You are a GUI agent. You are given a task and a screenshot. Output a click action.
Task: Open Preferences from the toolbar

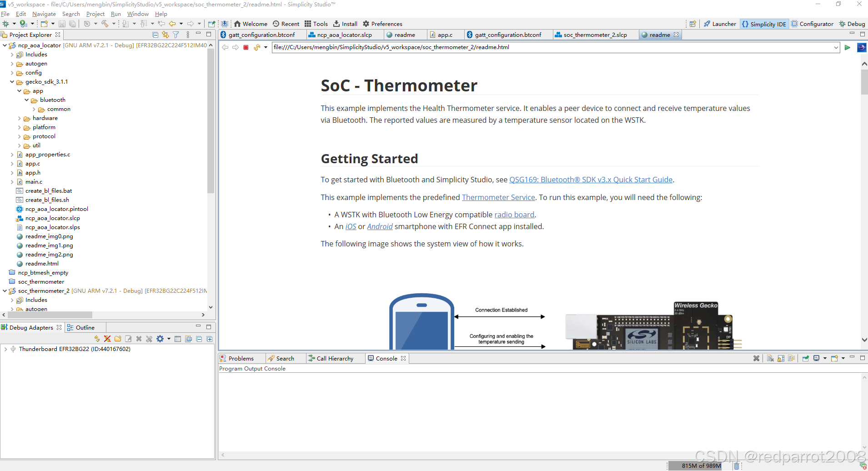click(382, 24)
